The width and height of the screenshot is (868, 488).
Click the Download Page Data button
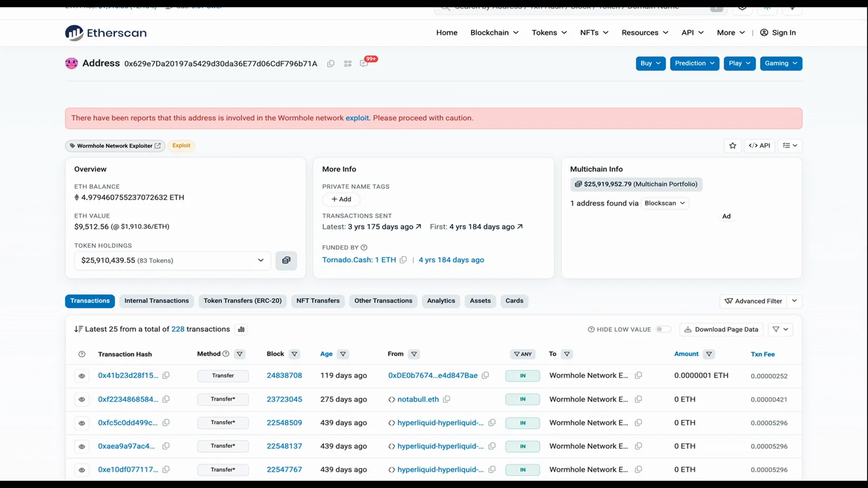(x=721, y=329)
